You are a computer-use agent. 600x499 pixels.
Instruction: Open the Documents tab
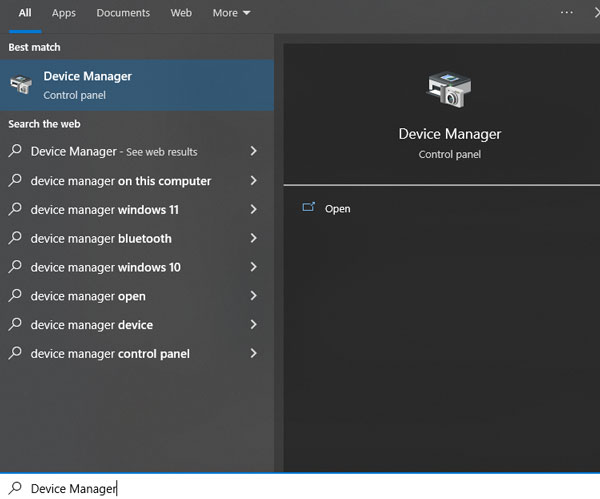coord(123,13)
